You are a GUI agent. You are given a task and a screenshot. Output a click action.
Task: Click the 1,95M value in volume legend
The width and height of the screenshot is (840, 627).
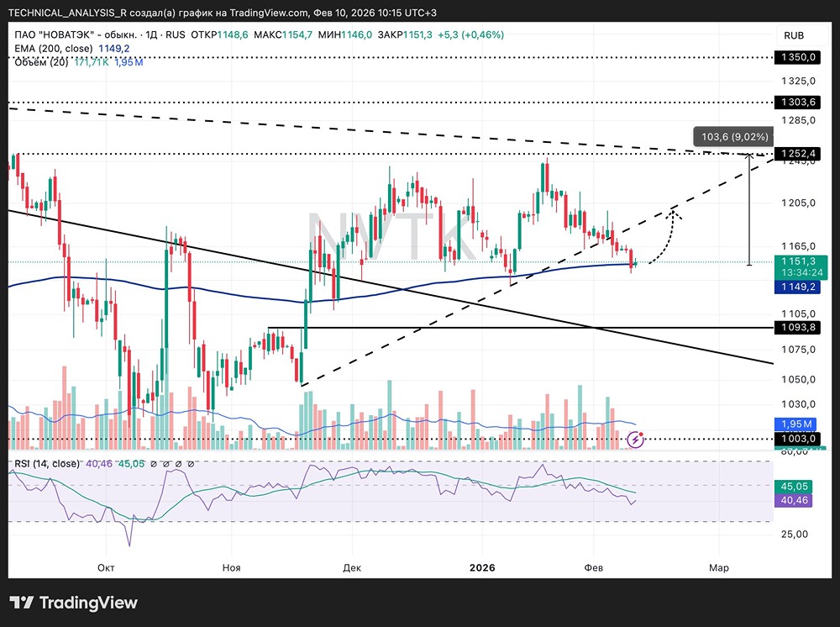129,62
